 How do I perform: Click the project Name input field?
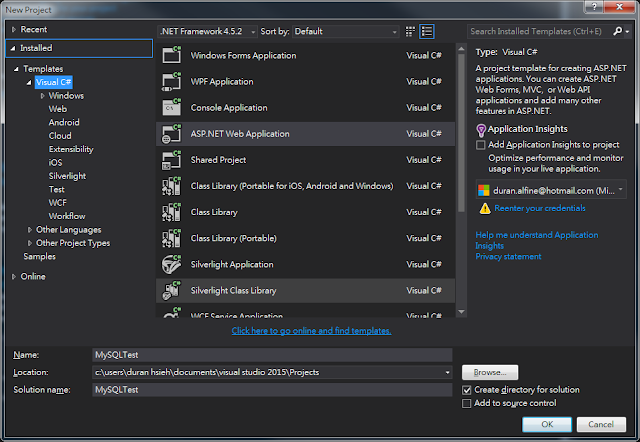[271, 355]
